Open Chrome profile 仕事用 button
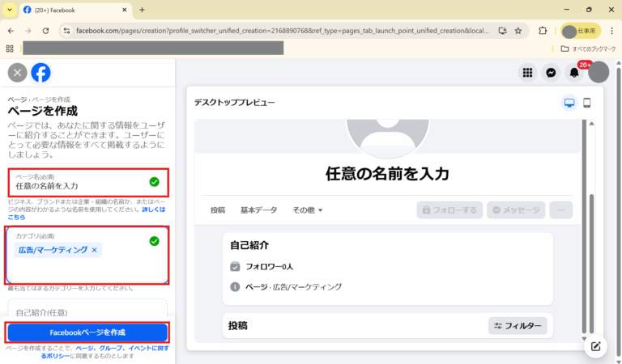This screenshot has height=364, width=622. coord(581,31)
